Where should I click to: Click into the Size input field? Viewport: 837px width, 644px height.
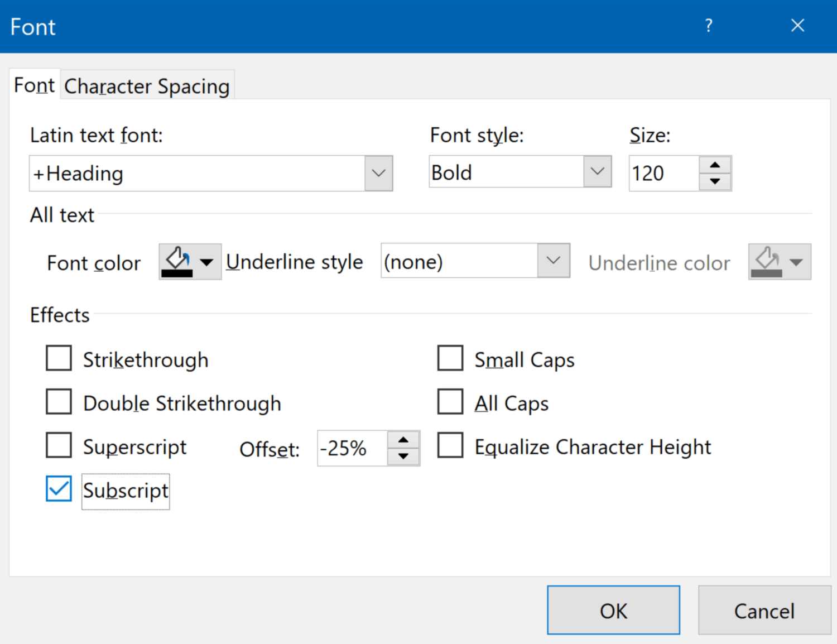coord(663,174)
